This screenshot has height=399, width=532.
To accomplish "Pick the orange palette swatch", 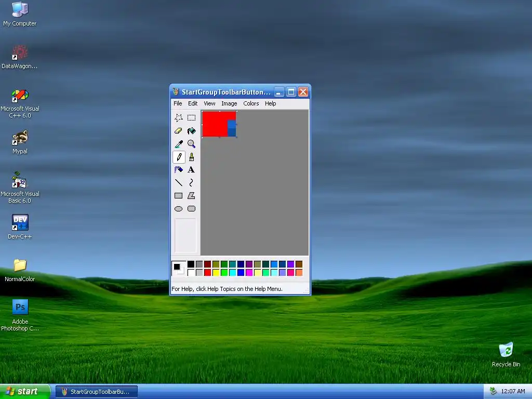I will click(299, 272).
